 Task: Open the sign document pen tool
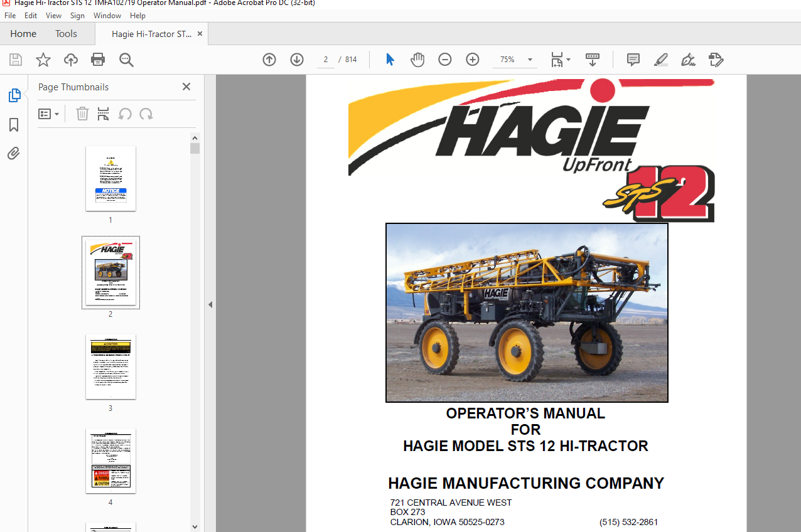pos(689,60)
